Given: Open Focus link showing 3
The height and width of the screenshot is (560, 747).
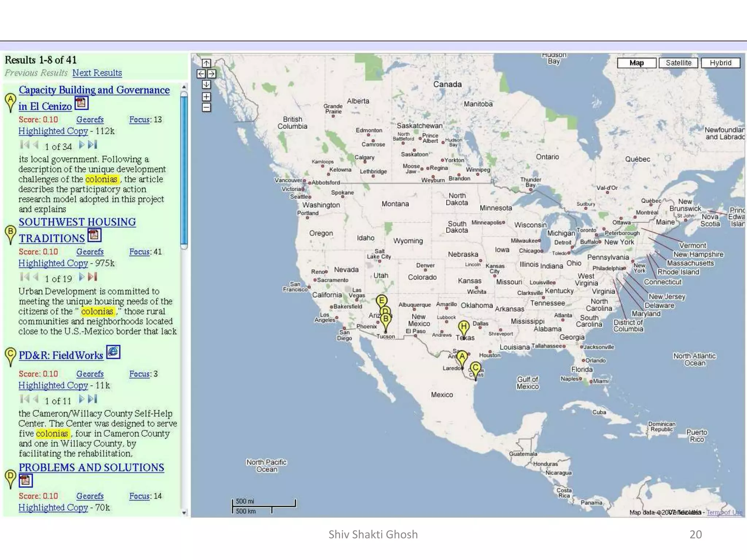Looking at the screenshot, I should pyautogui.click(x=140, y=374).
